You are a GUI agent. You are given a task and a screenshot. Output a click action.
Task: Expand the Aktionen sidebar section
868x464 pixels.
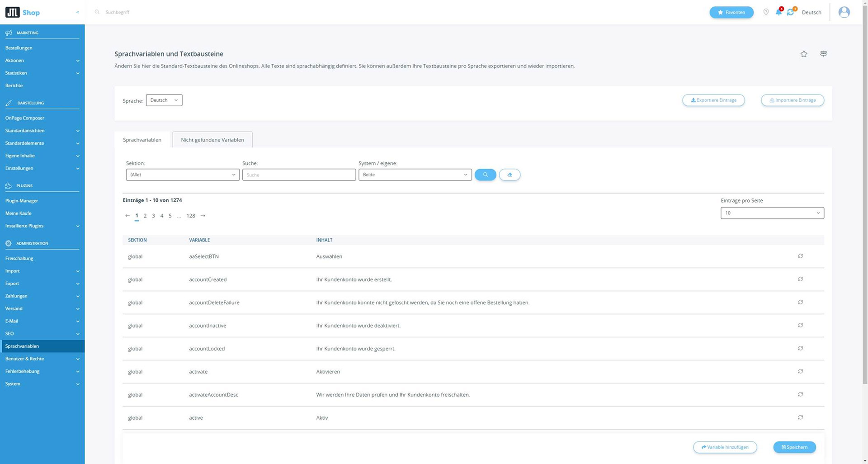tap(42, 60)
